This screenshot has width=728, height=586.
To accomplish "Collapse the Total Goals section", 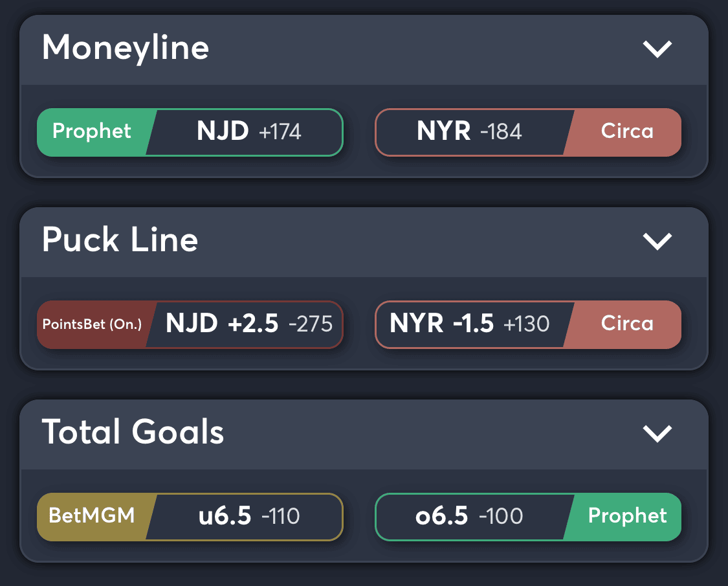I will pos(657,433).
